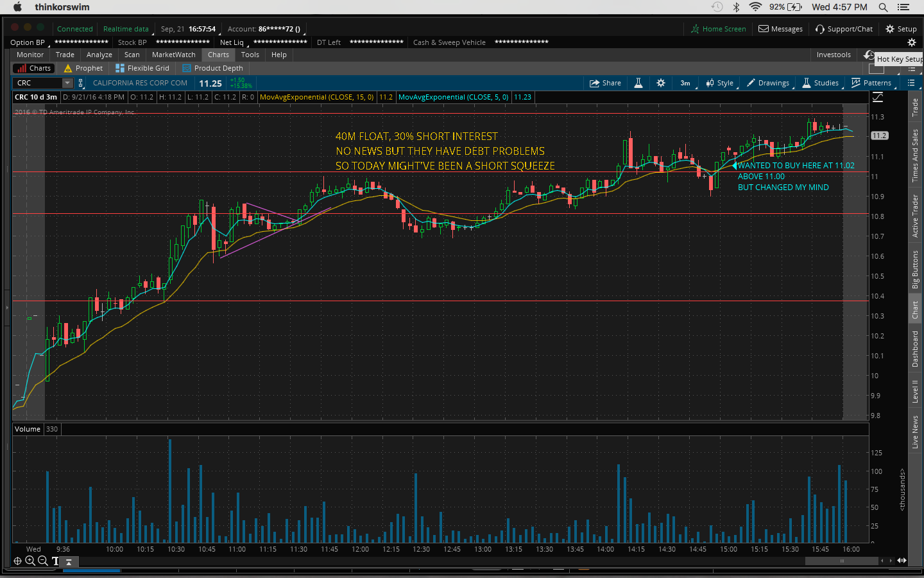Viewport: 924px width, 578px height.
Task: Click the crosshair pan tool icon
Action: pyautogui.click(x=17, y=561)
